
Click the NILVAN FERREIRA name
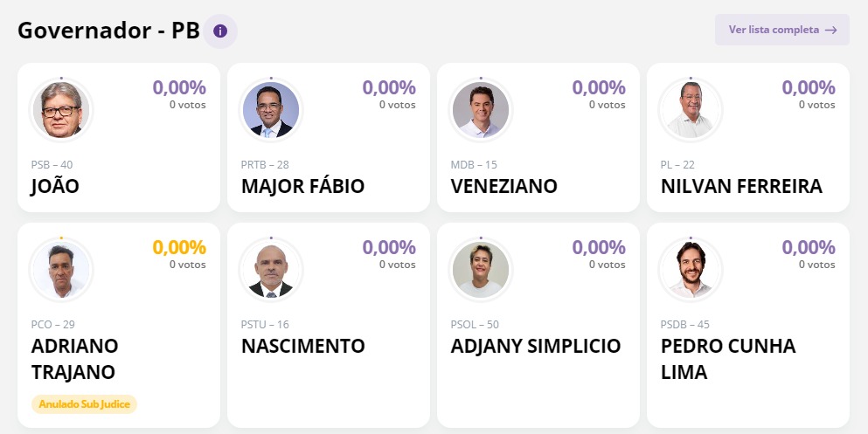click(x=741, y=186)
